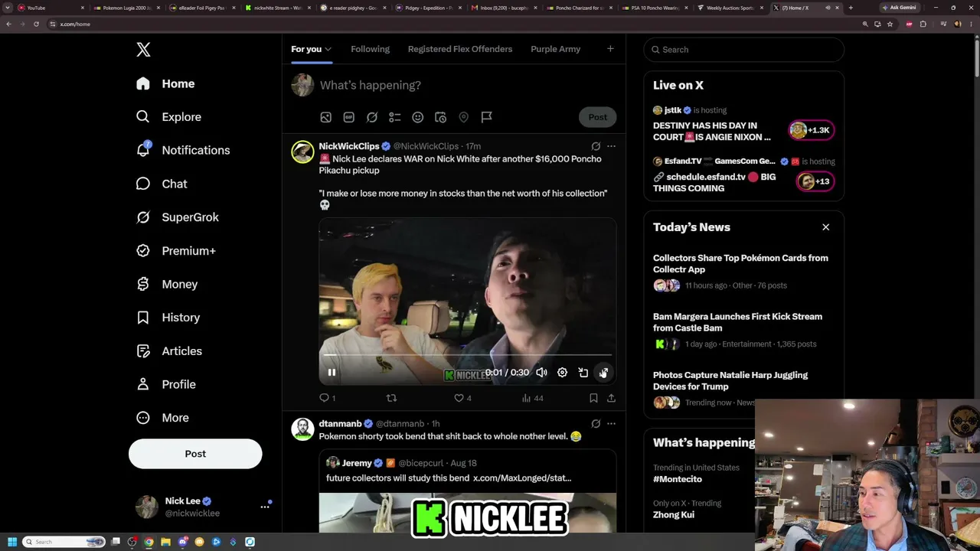Pause the playing video

pos(332,373)
